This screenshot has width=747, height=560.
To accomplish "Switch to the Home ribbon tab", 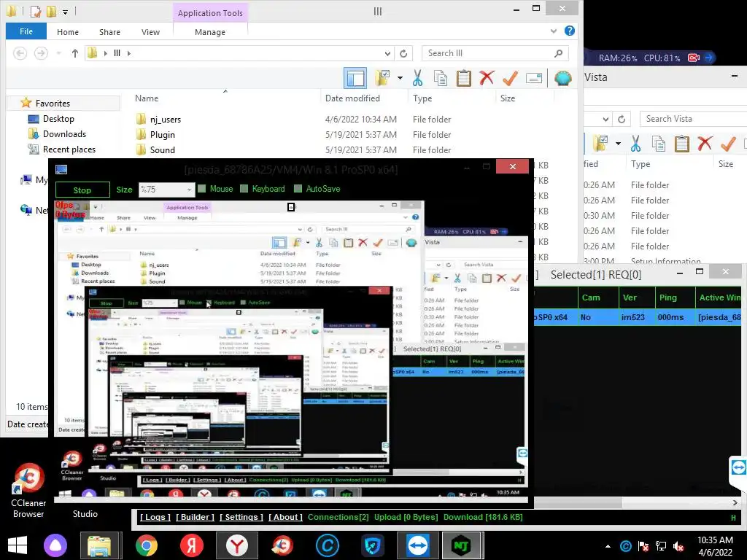I will (x=68, y=32).
